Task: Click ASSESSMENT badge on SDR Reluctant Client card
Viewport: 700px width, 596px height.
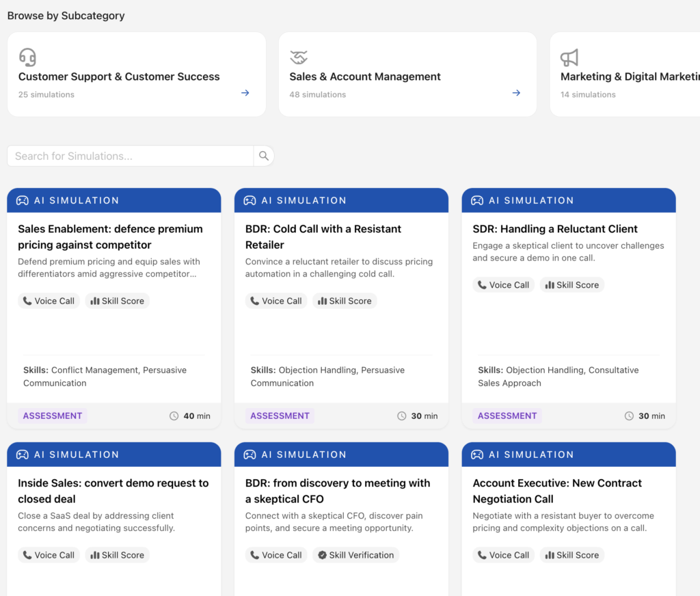Action: (507, 416)
